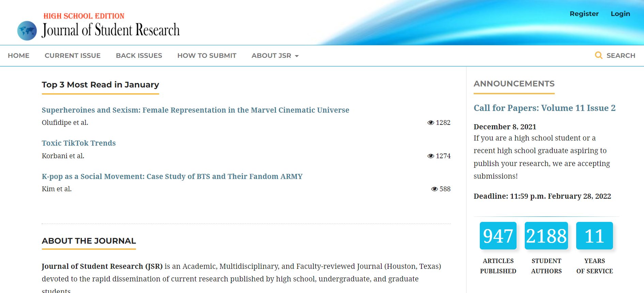The height and width of the screenshot is (293, 644).
Task: Open the Home menu item
Action: click(x=19, y=55)
